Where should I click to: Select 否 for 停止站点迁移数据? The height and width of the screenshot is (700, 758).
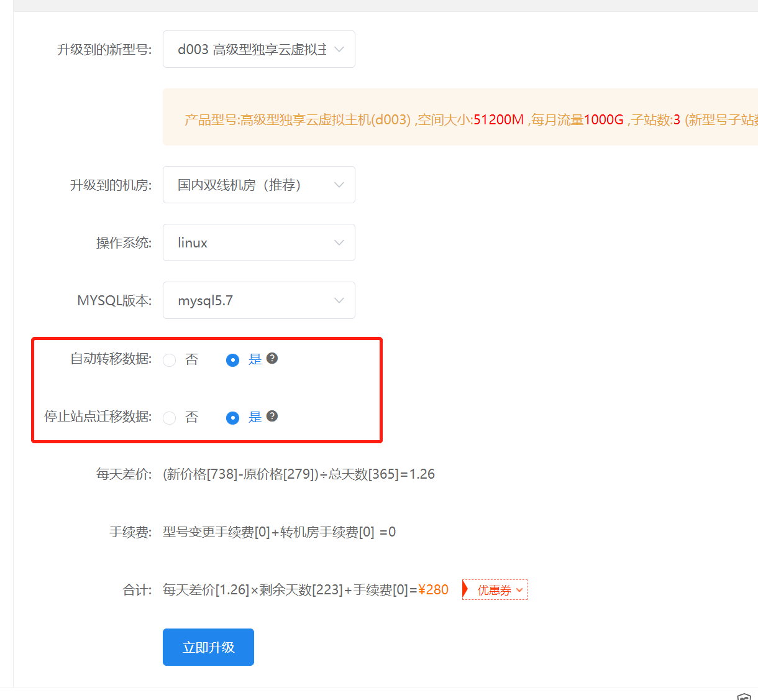click(x=170, y=418)
